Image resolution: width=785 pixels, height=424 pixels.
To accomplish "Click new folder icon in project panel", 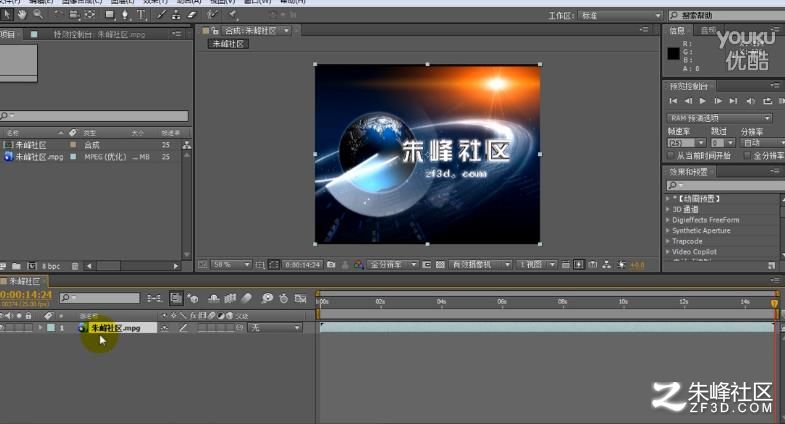I will (17, 266).
